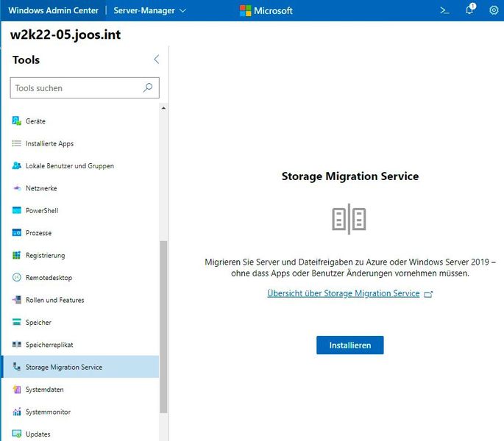Viewport: 504px width, 441px height.
Task: Click the w2k22-05.joos.int server name
Action: [x=65, y=35]
